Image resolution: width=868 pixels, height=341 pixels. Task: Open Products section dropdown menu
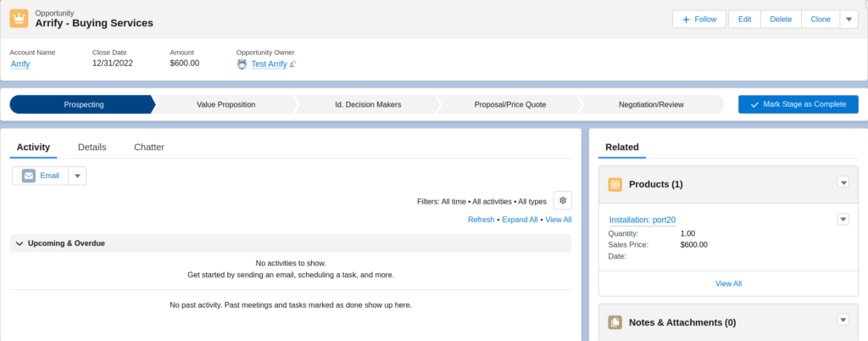[x=843, y=182]
